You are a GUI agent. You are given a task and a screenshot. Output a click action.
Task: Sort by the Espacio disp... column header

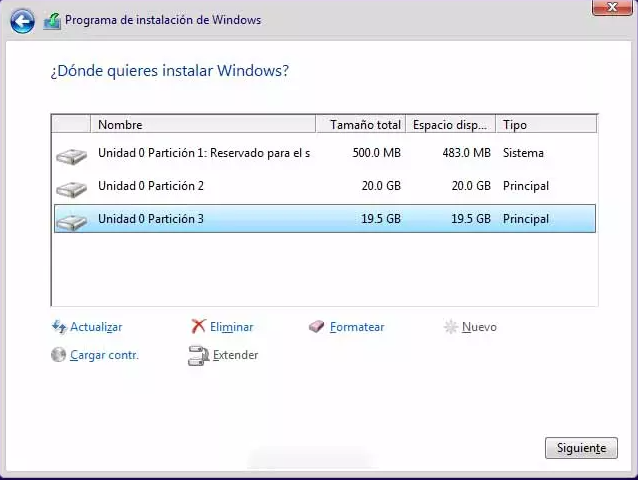click(451, 124)
